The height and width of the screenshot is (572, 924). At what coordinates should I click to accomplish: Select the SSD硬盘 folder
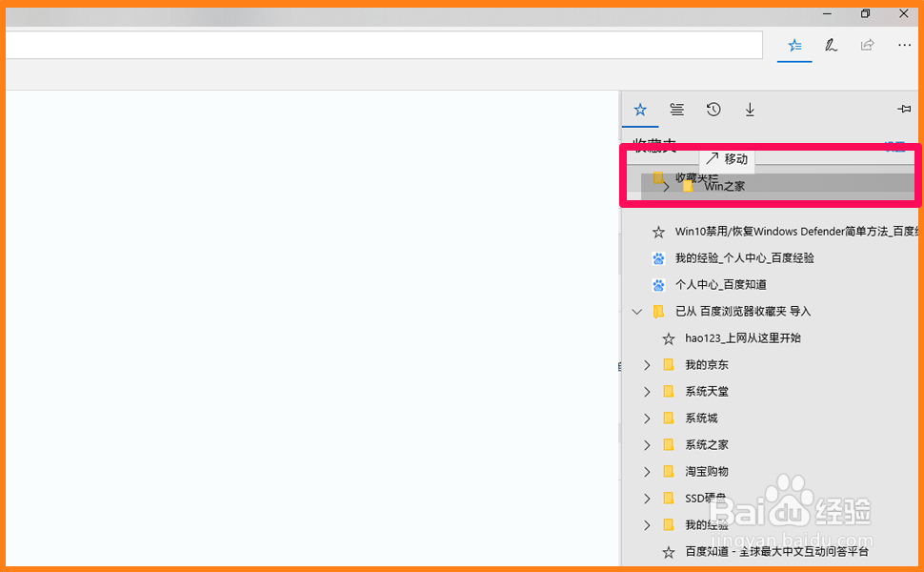pyautogui.click(x=705, y=499)
